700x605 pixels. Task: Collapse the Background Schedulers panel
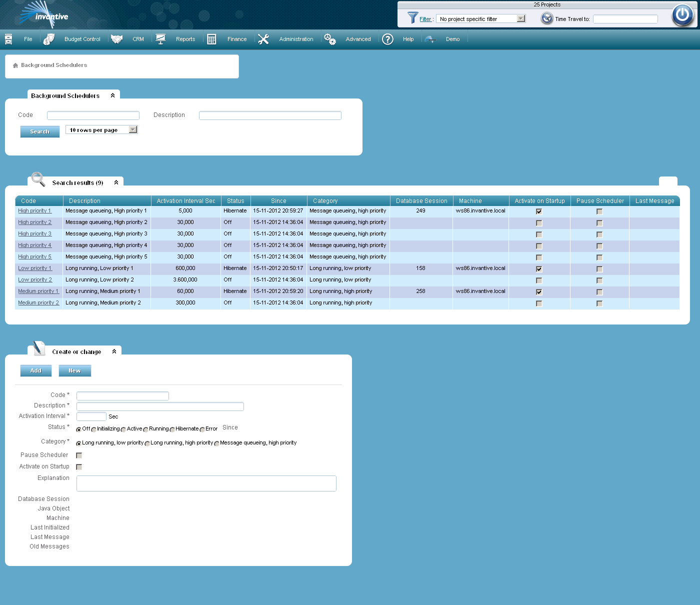(113, 95)
